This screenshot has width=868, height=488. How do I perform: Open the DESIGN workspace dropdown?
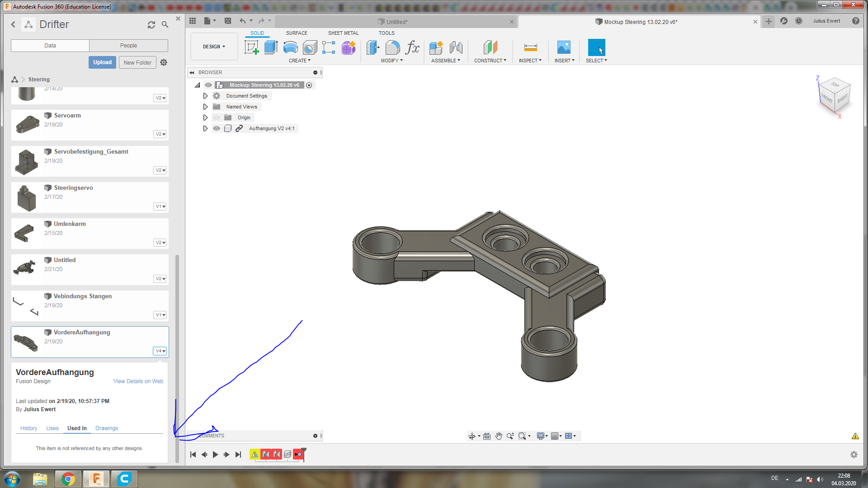click(x=214, y=47)
